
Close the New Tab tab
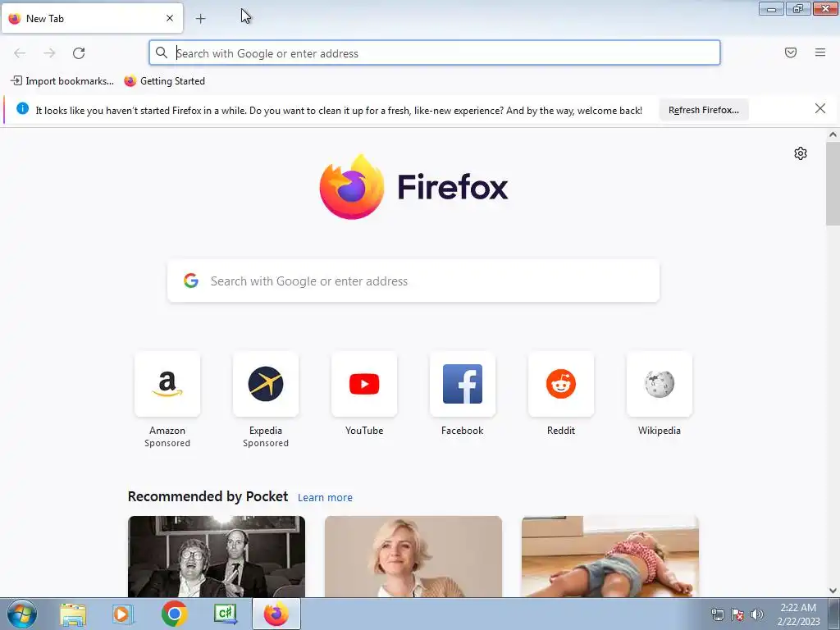(x=170, y=18)
